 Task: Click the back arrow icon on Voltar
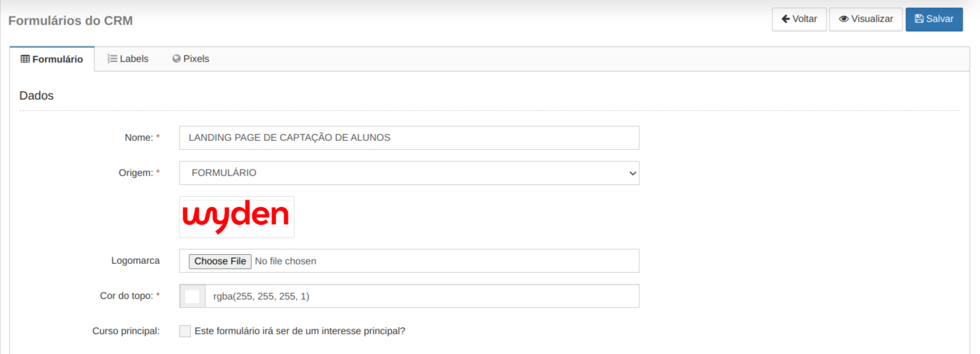[785, 19]
